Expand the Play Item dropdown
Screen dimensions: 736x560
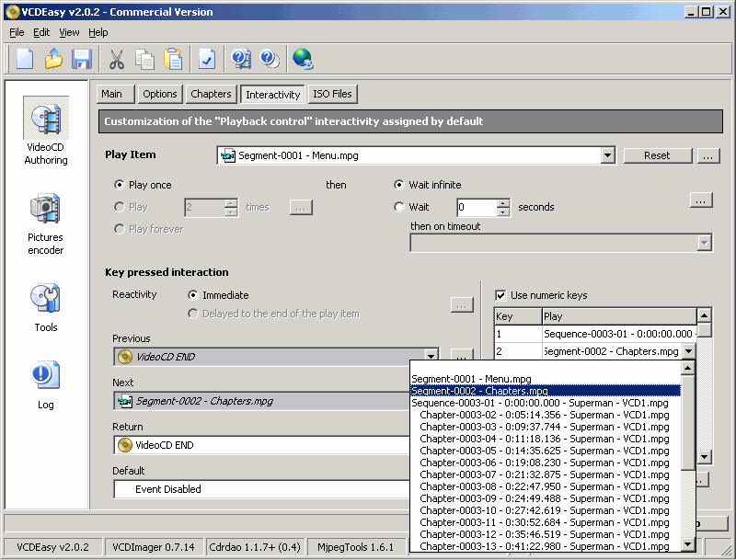pos(607,155)
